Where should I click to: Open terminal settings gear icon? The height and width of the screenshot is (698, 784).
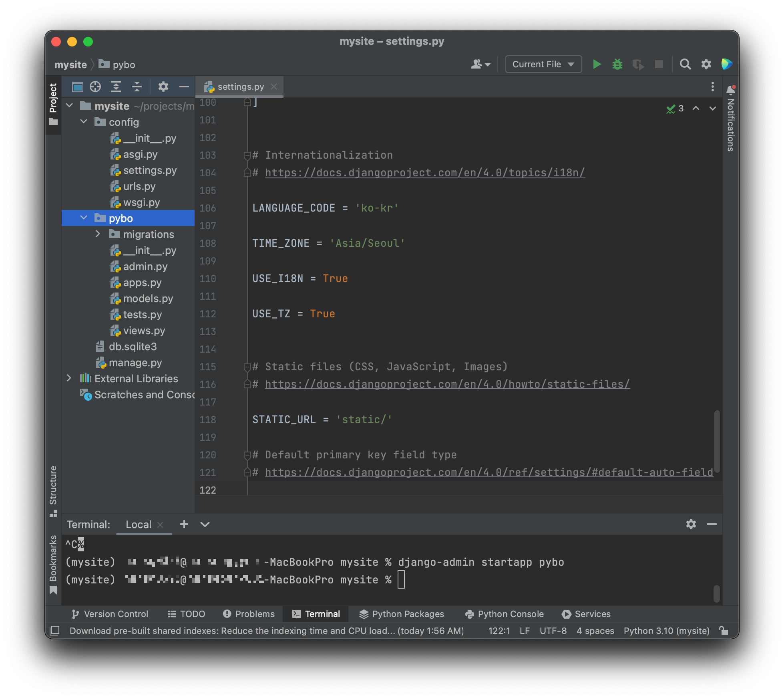pos(691,524)
